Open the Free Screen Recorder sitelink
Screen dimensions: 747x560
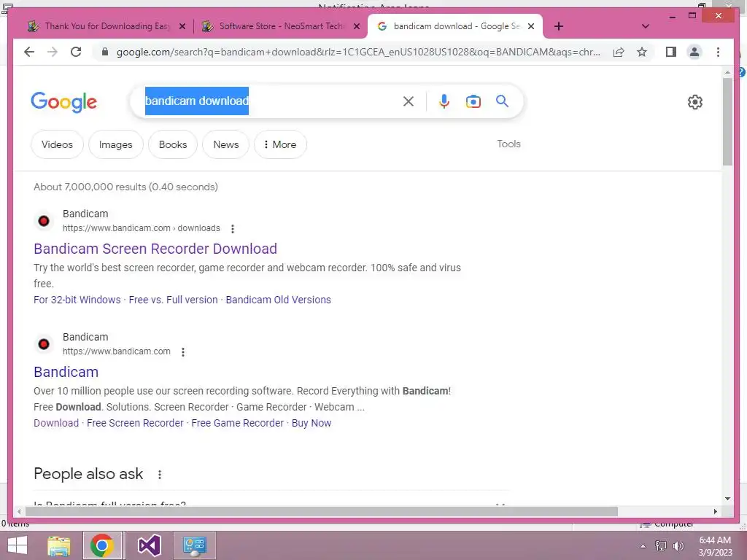pyautogui.click(x=135, y=423)
